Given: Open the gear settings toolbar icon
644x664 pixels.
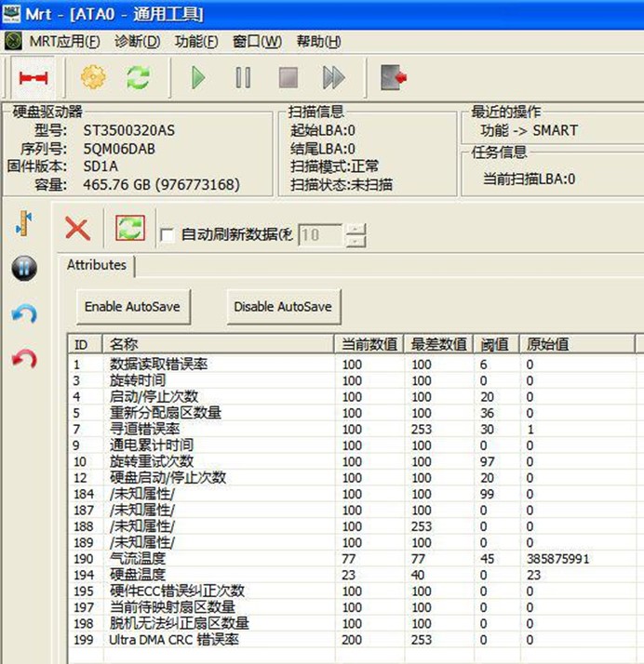Looking at the screenshot, I should coord(93,77).
